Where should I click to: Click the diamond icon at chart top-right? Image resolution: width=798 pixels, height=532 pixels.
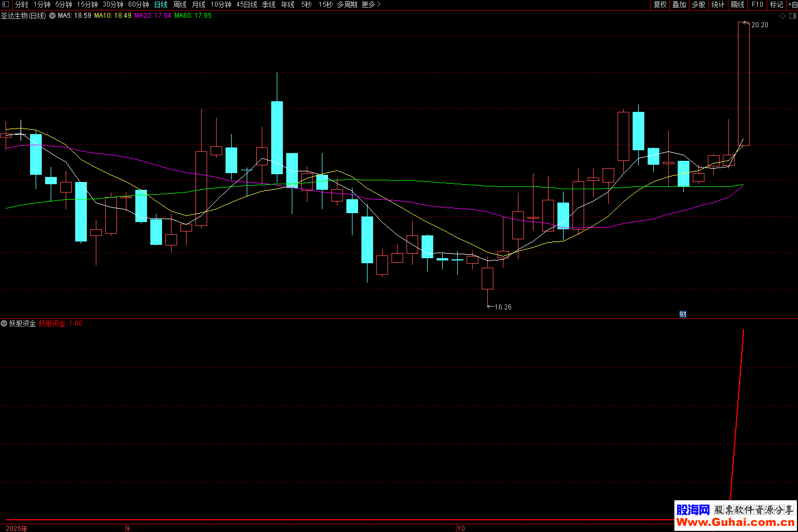[x=782, y=16]
